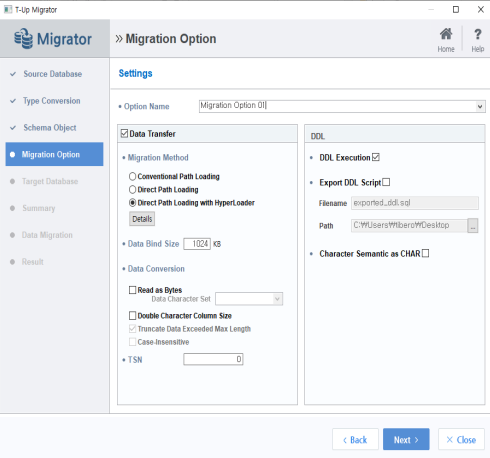The height and width of the screenshot is (458, 490).
Task: Open the Schema Object step
Action: coord(50,128)
